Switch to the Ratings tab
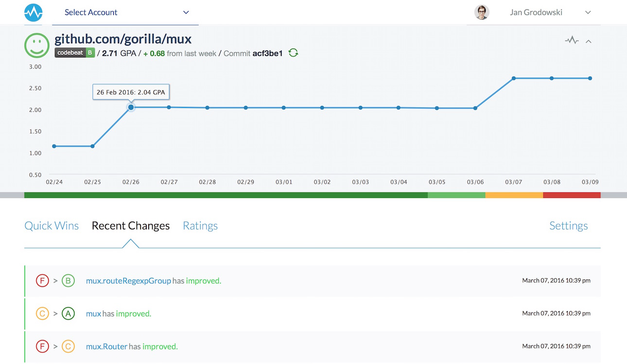Viewport: 627px width, 364px height. 200,226
